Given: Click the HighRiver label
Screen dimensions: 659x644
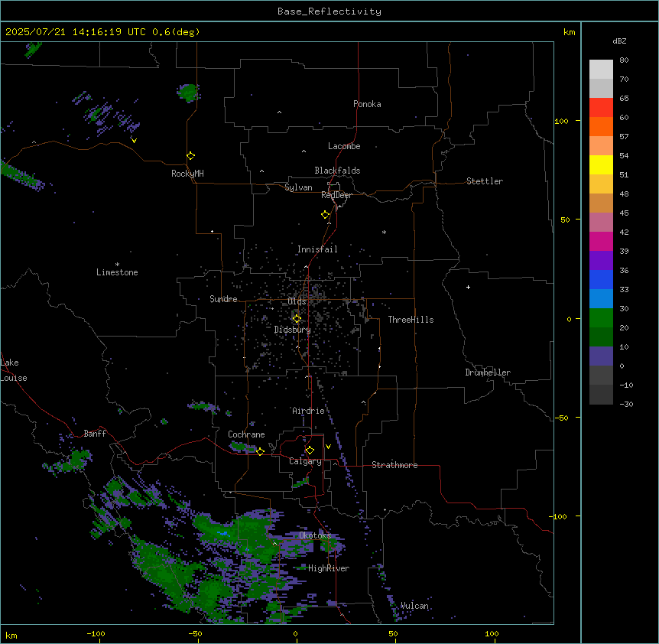Looking at the screenshot, I should (329, 568).
